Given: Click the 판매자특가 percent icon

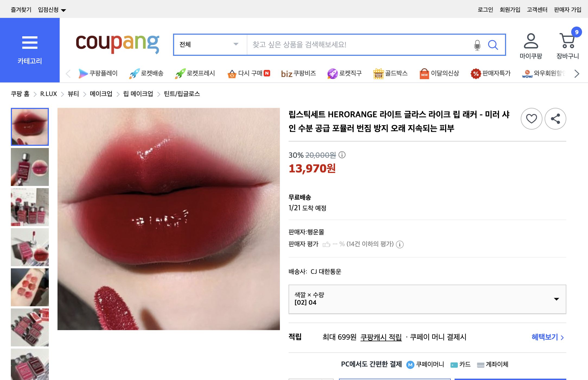Looking at the screenshot, I should click(475, 73).
